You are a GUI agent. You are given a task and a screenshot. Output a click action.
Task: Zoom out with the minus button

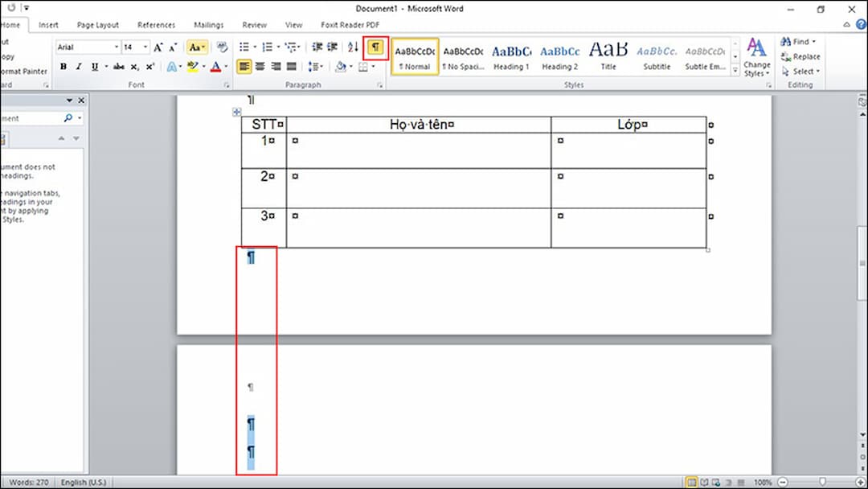coord(783,483)
